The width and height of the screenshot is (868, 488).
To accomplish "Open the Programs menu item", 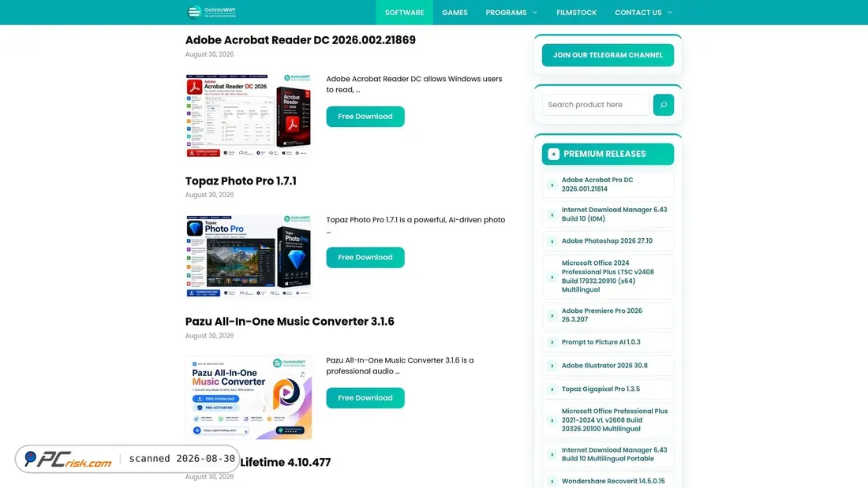I will pos(506,12).
